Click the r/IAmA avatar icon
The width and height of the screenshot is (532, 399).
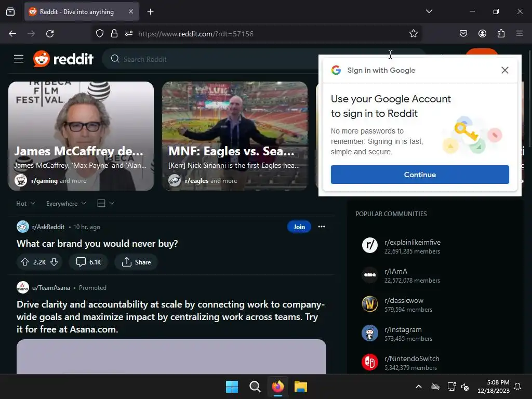(370, 275)
